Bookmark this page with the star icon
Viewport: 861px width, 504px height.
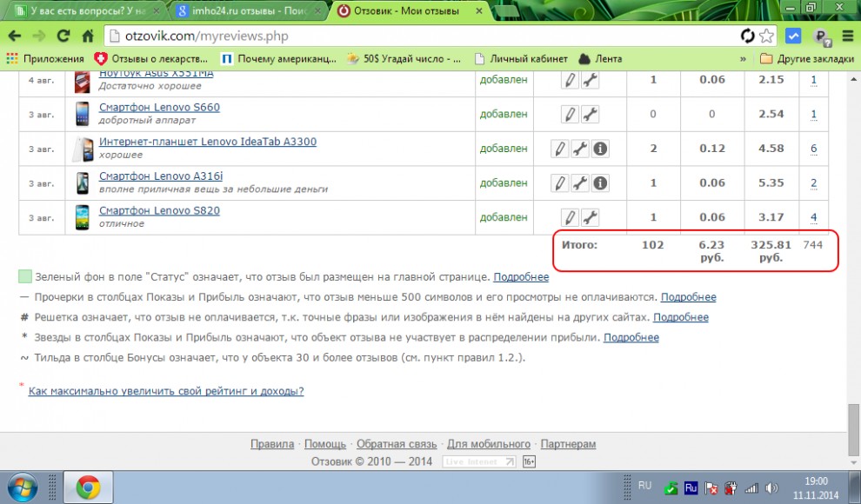click(766, 36)
